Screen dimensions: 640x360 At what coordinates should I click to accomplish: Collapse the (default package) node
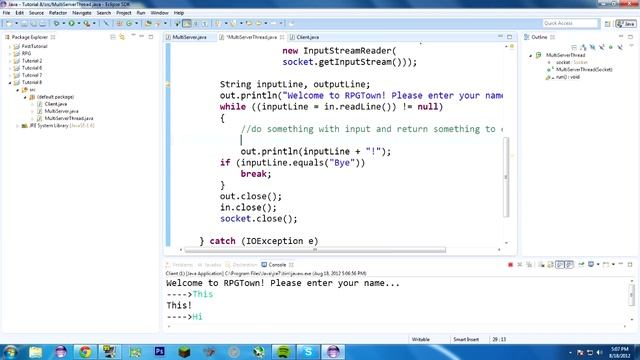(25, 97)
